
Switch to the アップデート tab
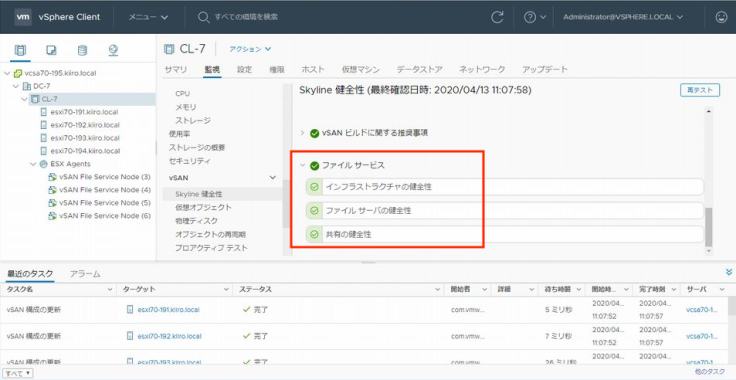tap(545, 69)
